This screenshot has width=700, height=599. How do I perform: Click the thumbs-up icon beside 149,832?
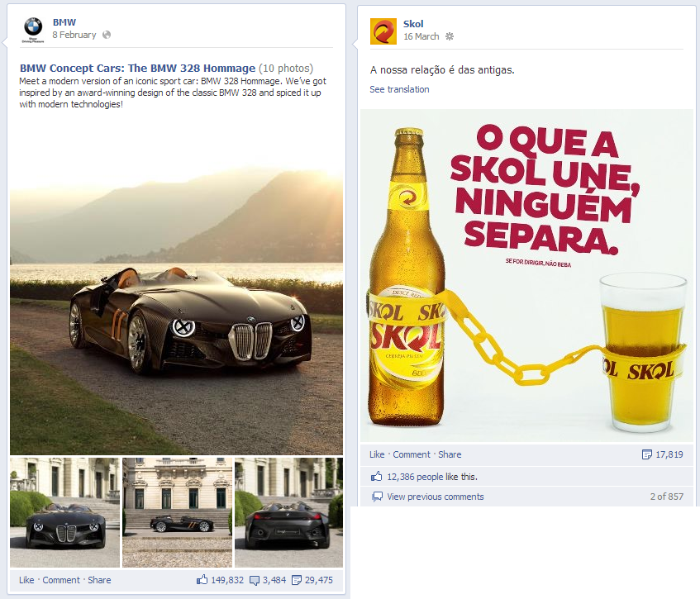point(202,580)
